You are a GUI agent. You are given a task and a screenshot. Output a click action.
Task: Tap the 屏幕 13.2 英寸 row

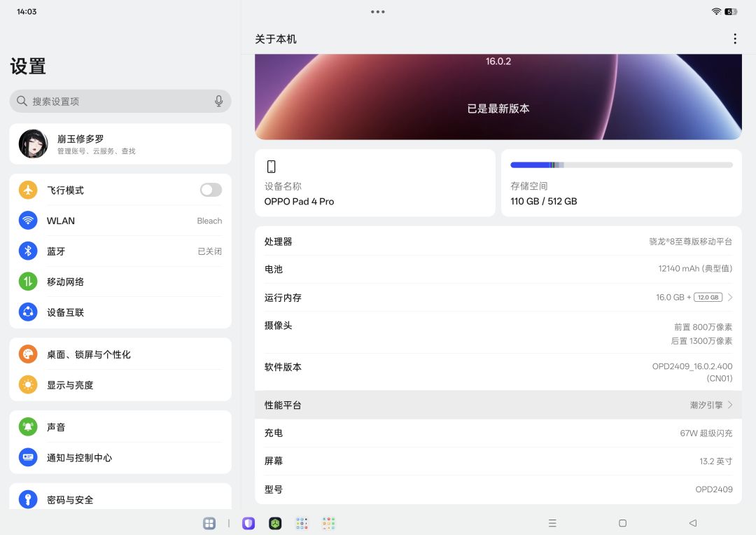click(498, 461)
